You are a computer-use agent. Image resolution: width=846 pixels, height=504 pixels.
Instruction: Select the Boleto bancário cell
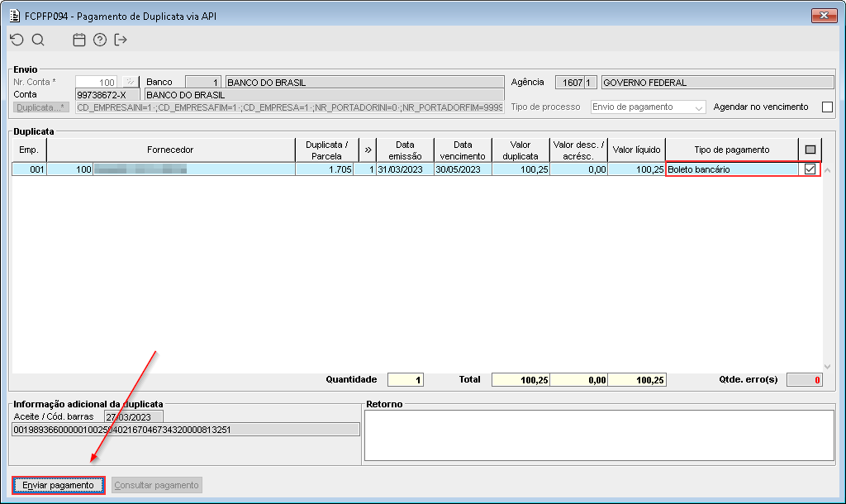(x=732, y=169)
